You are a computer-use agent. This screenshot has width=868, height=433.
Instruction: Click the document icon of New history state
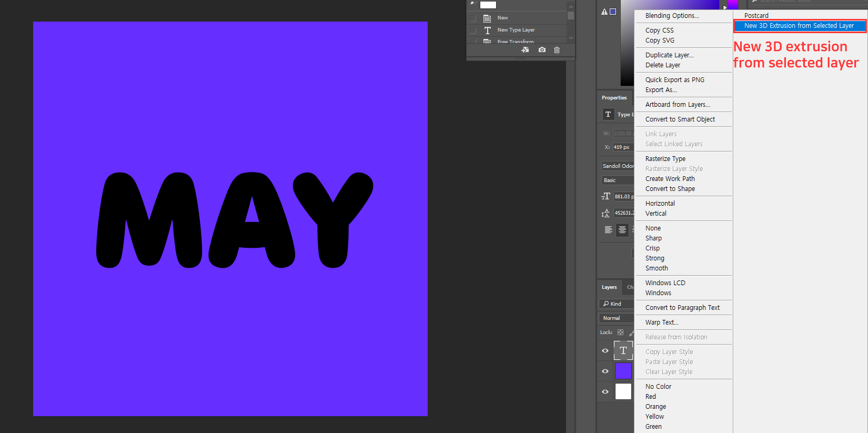tap(488, 18)
